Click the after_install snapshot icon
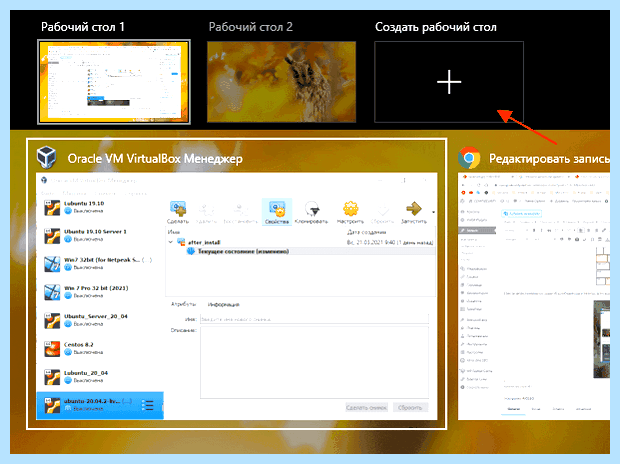This screenshot has width=620, height=464. click(x=181, y=242)
